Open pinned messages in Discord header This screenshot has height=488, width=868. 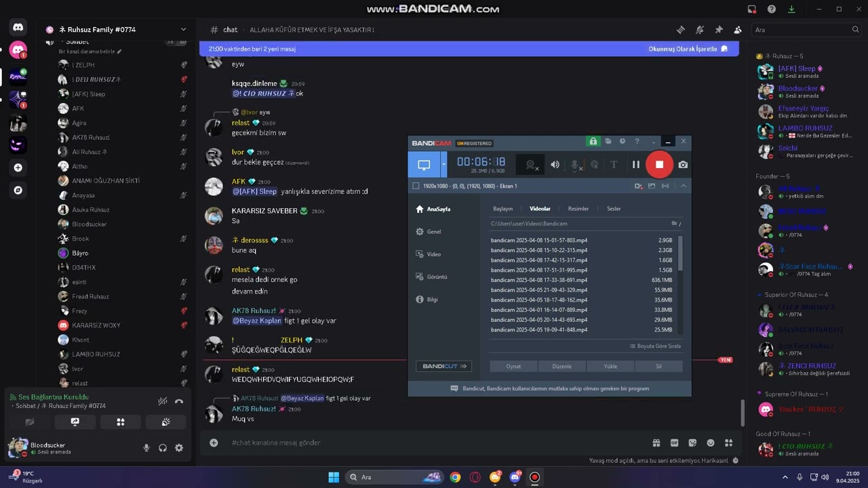click(x=719, y=30)
